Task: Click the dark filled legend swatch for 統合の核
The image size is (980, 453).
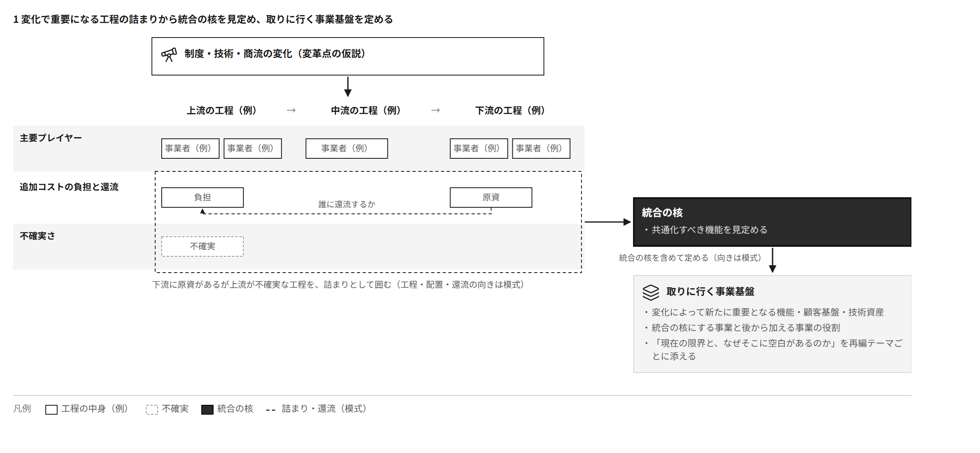Action: pyautogui.click(x=207, y=409)
